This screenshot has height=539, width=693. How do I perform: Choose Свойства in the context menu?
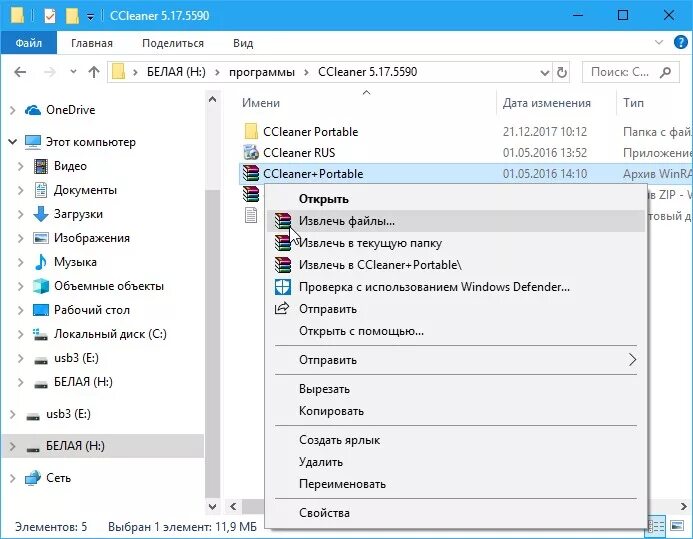(x=456, y=513)
